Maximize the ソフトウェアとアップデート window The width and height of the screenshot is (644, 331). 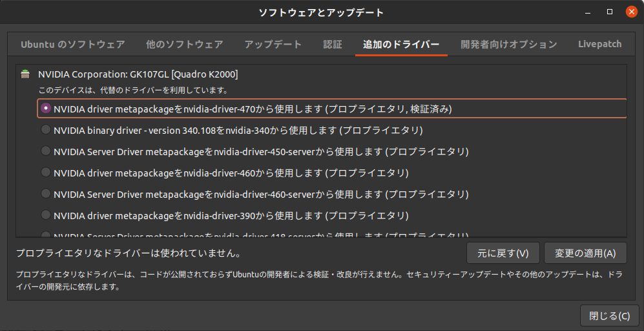pos(610,12)
